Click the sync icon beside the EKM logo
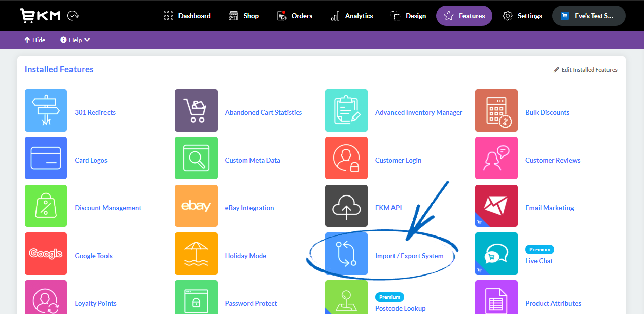Viewport: 644px width, 314px height. click(x=73, y=15)
